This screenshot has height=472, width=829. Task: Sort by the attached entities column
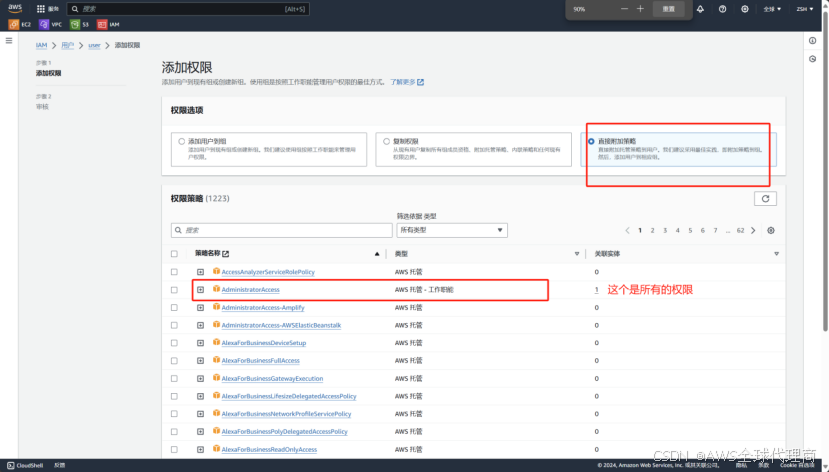(777, 254)
